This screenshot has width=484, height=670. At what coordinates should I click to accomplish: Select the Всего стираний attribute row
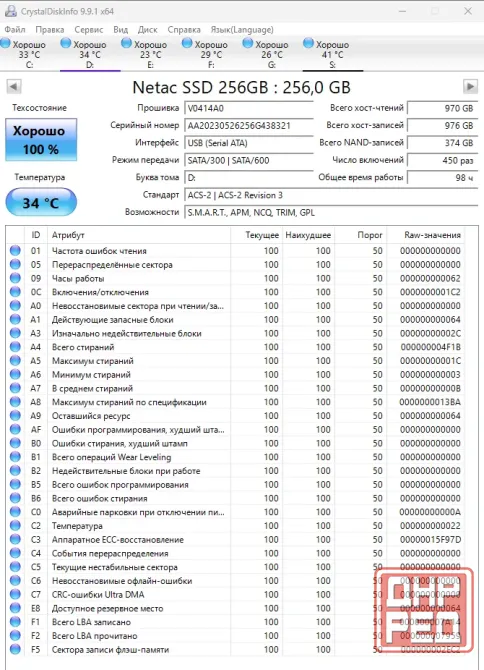(x=236, y=347)
